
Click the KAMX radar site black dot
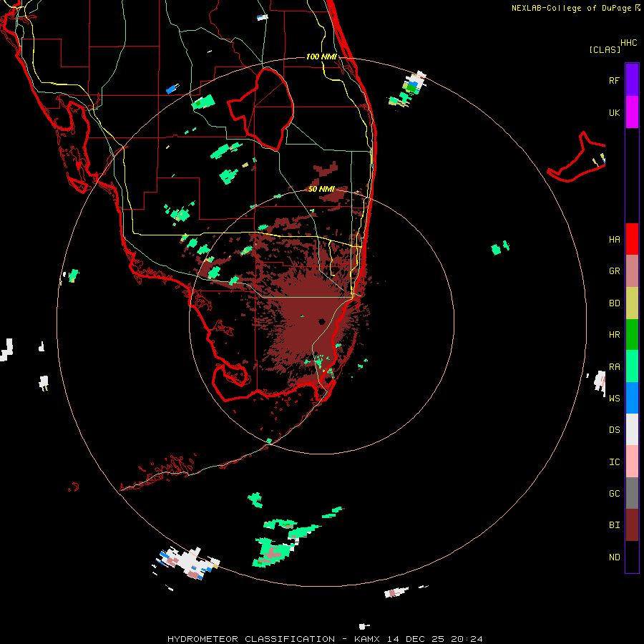321,321
